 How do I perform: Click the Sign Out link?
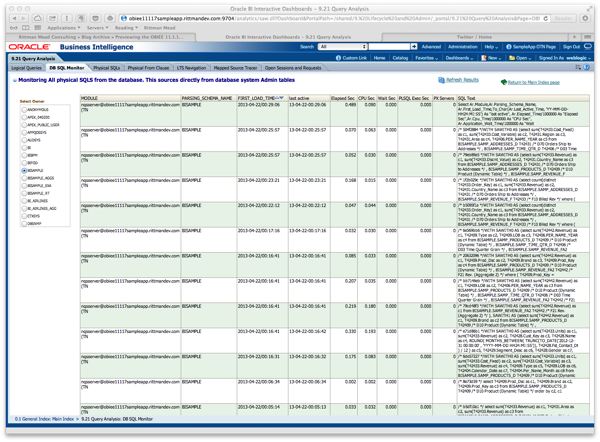pos(571,47)
